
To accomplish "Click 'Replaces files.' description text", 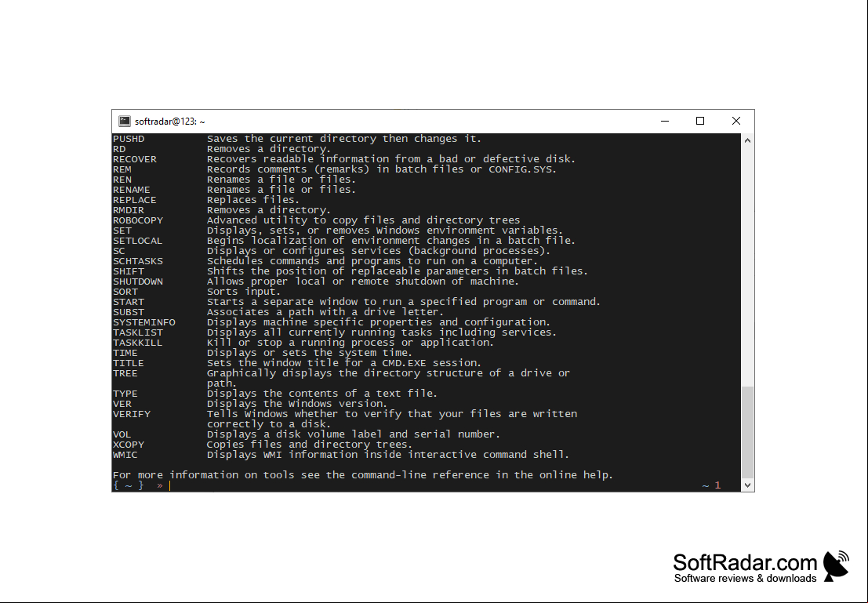I will [x=253, y=200].
